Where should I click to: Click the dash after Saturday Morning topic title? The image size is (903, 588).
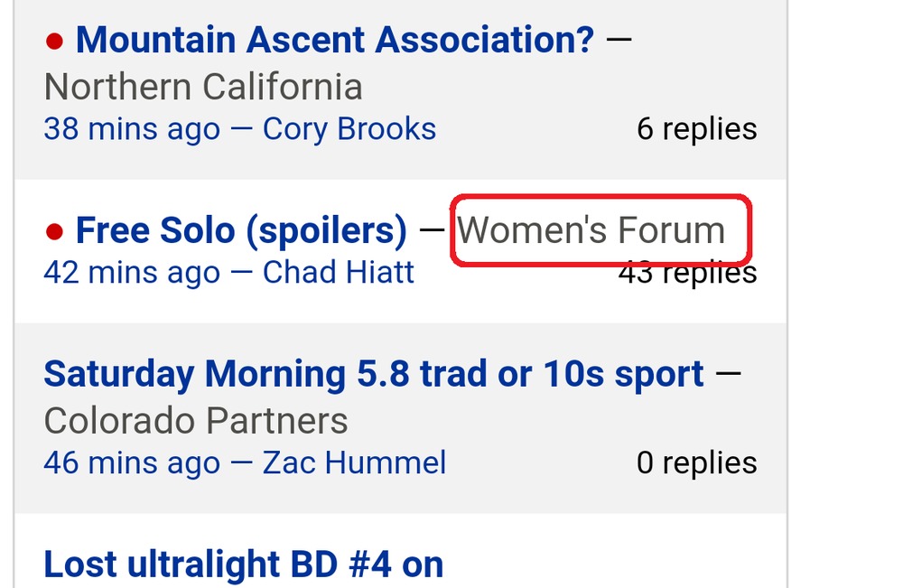[727, 374]
